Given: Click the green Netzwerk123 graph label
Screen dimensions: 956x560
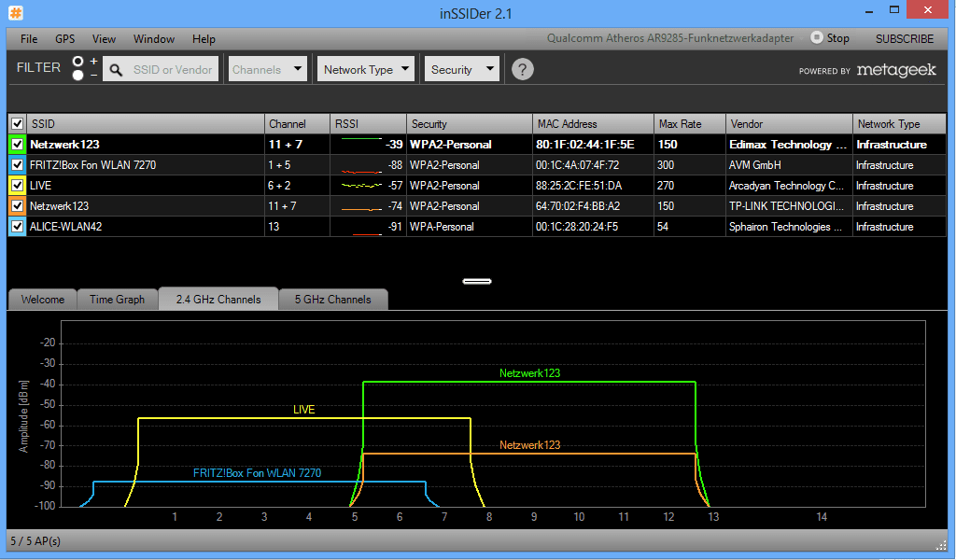Looking at the screenshot, I should coord(529,373).
